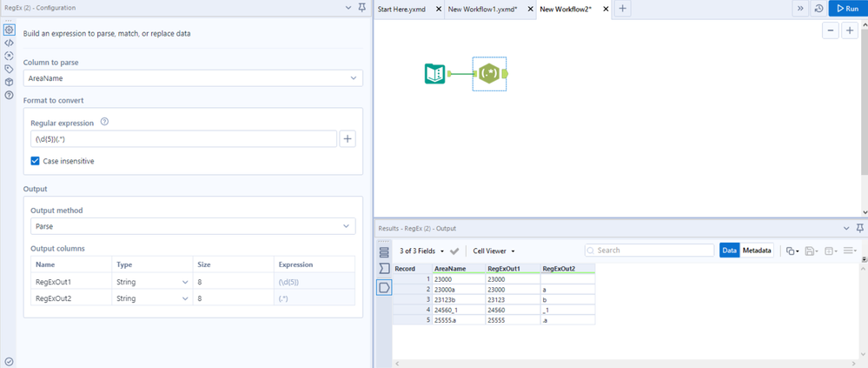Select the RegEx tool on canvas
The image size is (868, 368).
click(x=487, y=73)
